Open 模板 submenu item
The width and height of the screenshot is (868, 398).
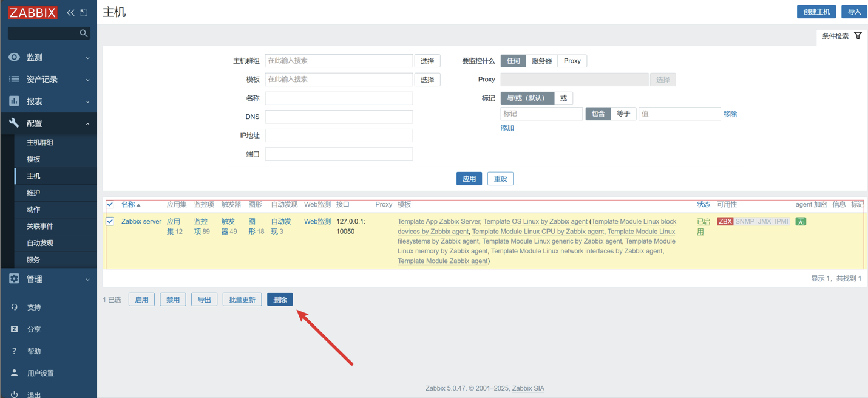[x=33, y=159]
